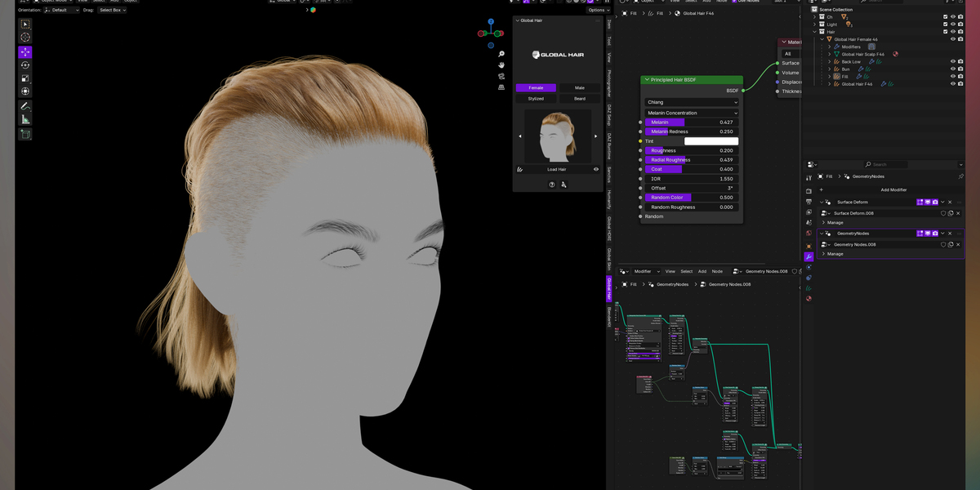Select the Tweak tool at the toolbar top

[x=24, y=24]
